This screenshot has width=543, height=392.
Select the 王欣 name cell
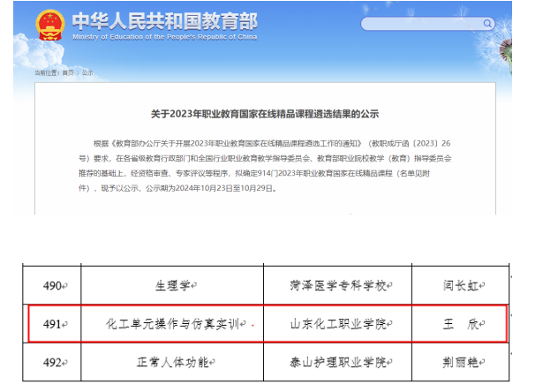pos(462,323)
